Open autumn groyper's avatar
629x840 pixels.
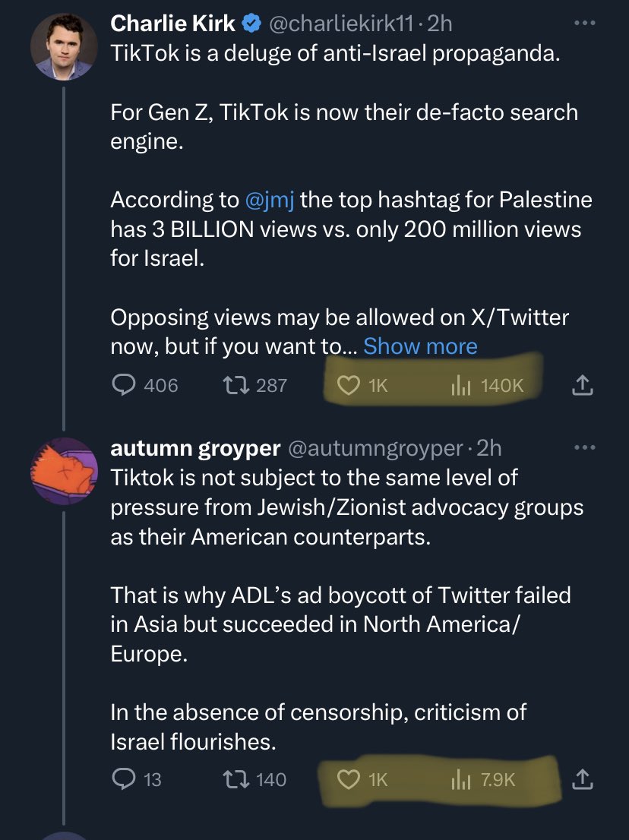(x=64, y=472)
